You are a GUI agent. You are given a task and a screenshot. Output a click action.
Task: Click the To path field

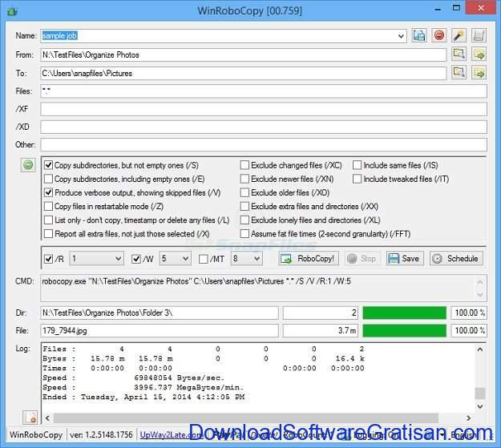244,73
